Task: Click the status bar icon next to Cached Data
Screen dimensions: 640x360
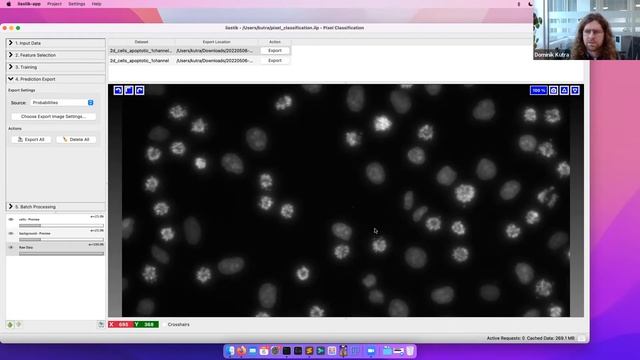Action: tap(582, 338)
